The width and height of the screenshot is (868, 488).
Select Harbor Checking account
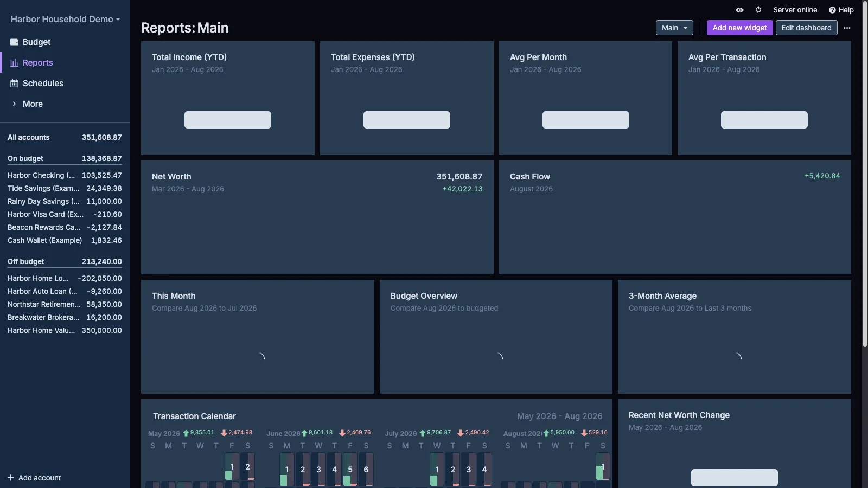point(65,176)
